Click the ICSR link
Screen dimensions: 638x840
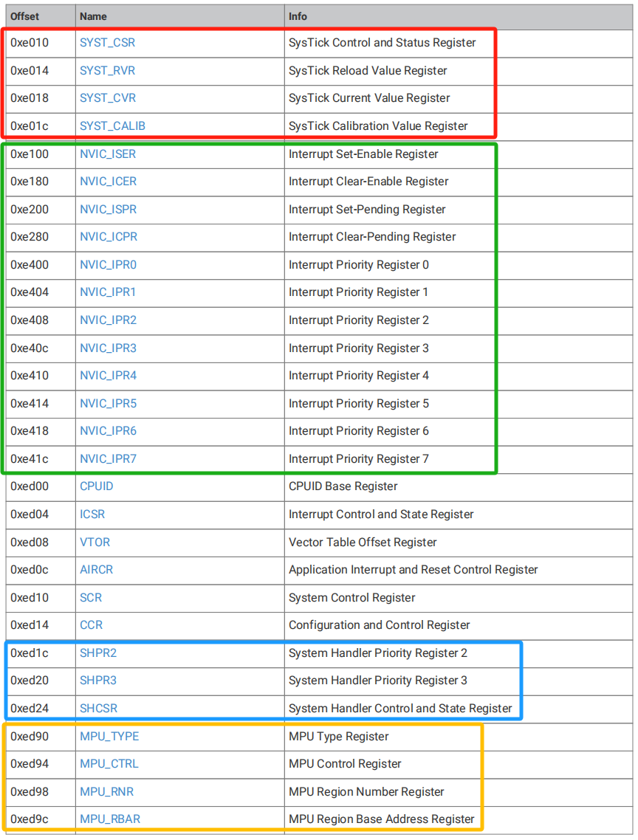(92, 514)
